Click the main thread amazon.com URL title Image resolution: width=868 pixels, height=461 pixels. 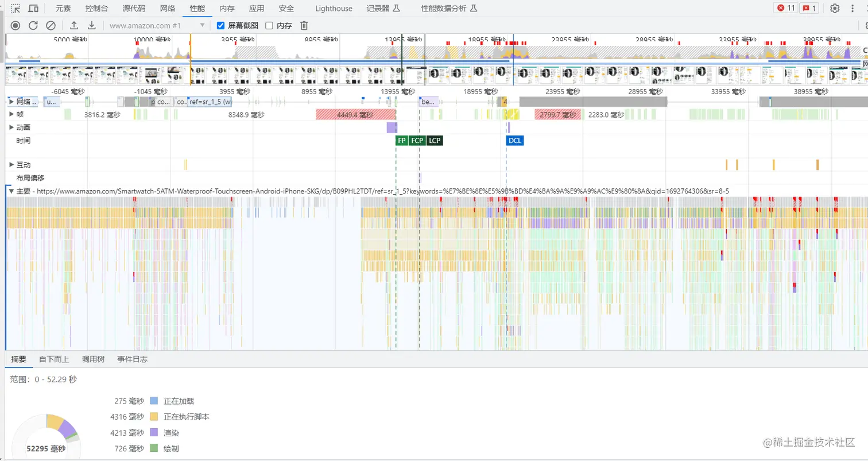click(373, 191)
